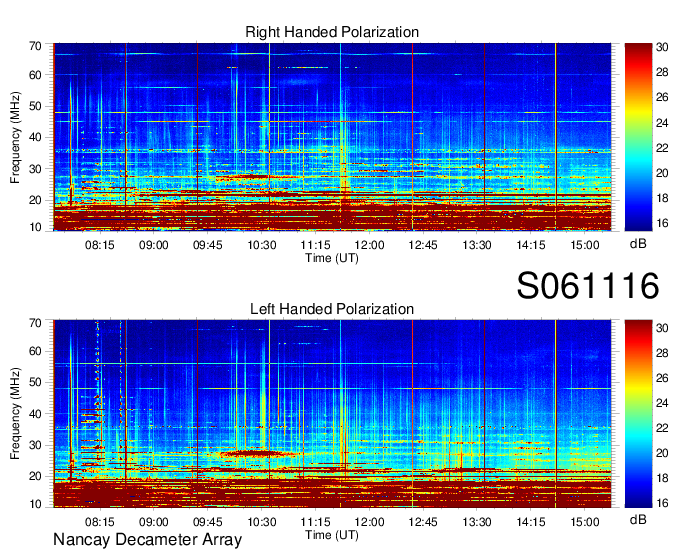Click the 13:30 time tick of Right Handed plot
The width and height of the screenshot is (680, 552).
pos(477,245)
